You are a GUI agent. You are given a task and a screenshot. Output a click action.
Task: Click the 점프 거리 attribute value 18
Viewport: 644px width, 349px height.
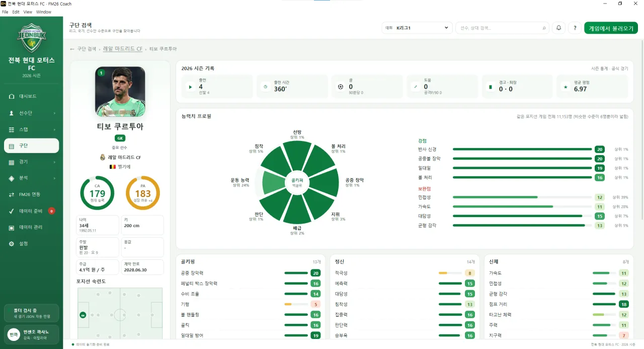click(x=624, y=304)
